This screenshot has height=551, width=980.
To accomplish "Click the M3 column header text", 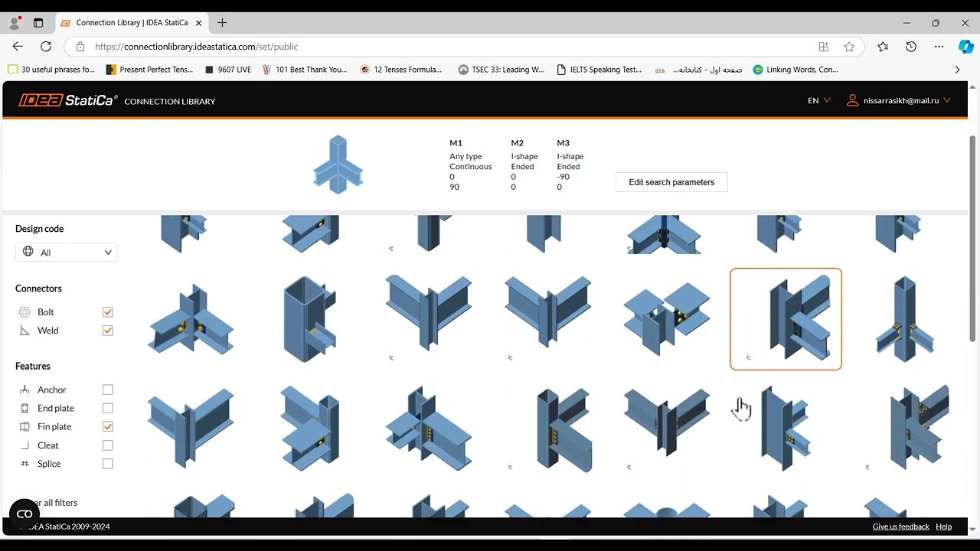I will pos(563,143).
